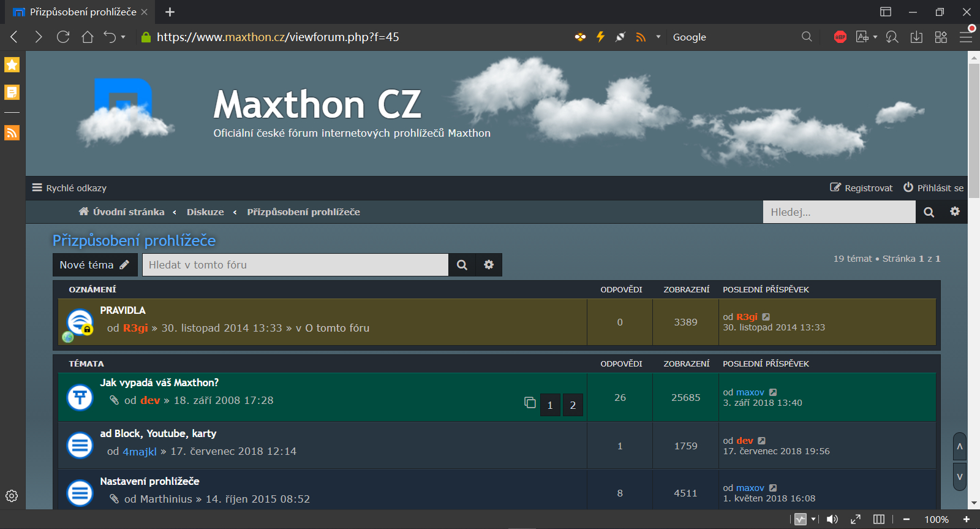Open the find-in-page toolbar icon

[x=892, y=37]
